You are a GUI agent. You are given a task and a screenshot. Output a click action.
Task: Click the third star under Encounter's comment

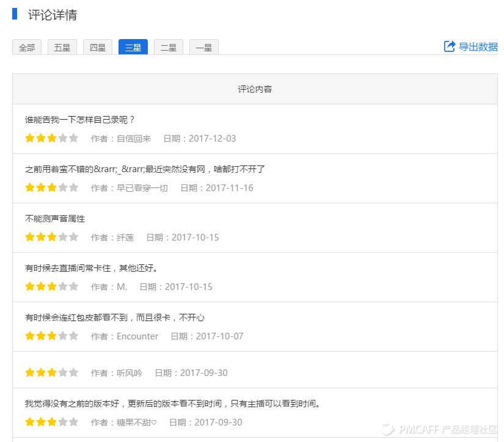(x=52, y=335)
